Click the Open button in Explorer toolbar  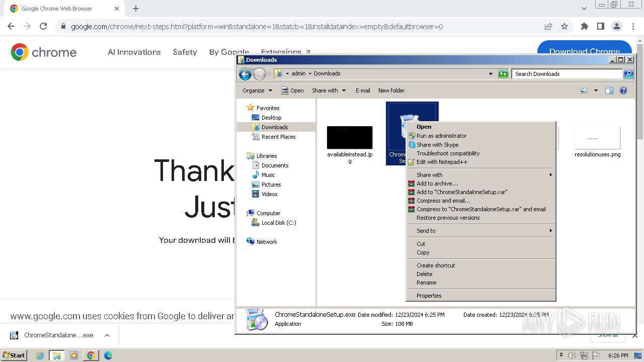point(292,90)
